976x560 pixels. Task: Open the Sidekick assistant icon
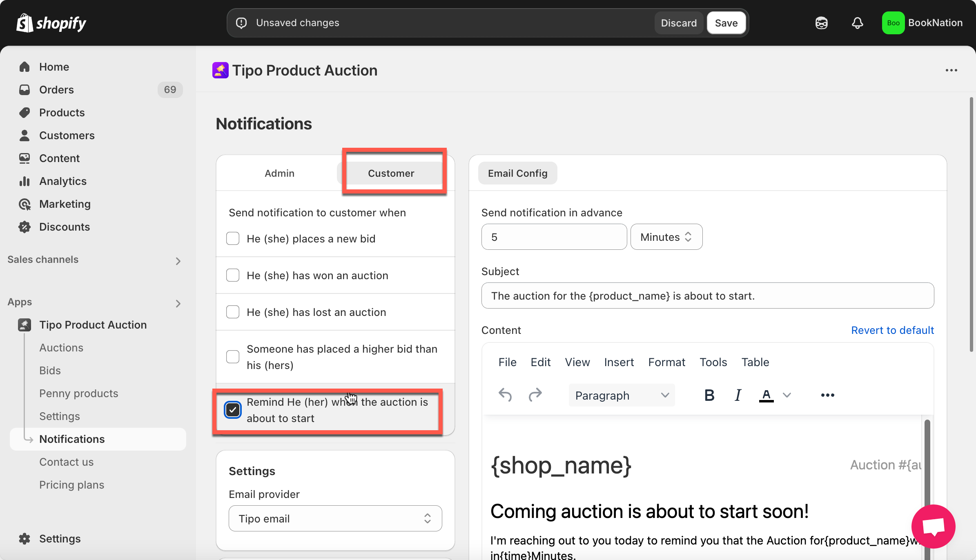[821, 23]
